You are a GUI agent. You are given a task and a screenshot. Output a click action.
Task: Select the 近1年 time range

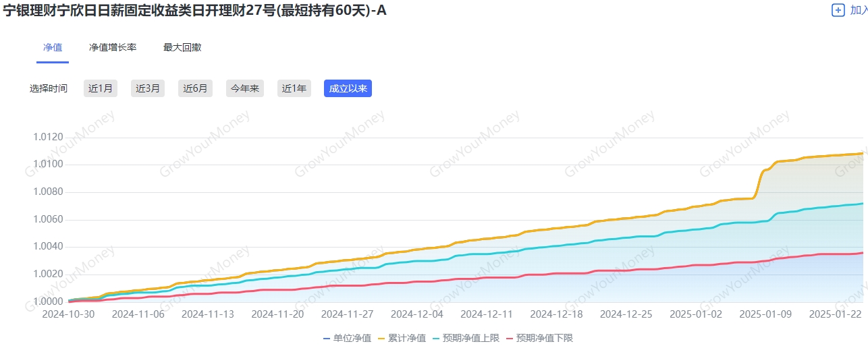(294, 88)
